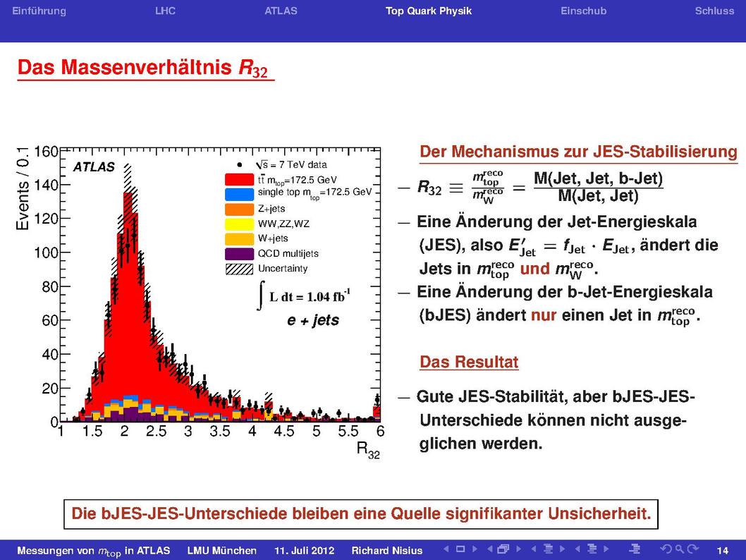Screen dimensions: 746x560
Task: Click the W+jets legend swatch
Action: pyautogui.click(x=239, y=238)
